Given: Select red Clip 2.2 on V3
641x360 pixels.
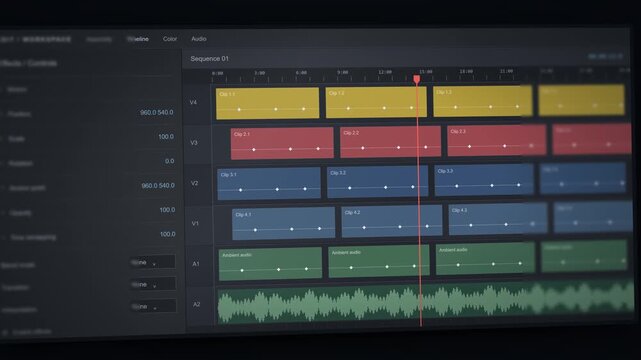Looking at the screenshot, I should [390, 141].
